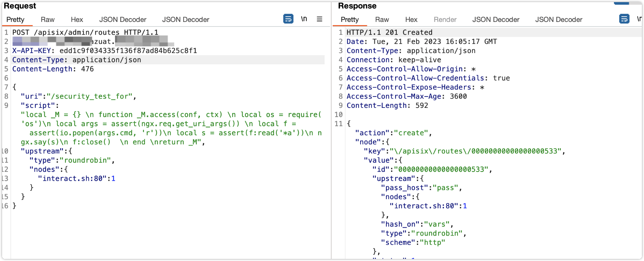
Task: Click the script line starting with "local _M = {}
Action: [x=171, y=115]
